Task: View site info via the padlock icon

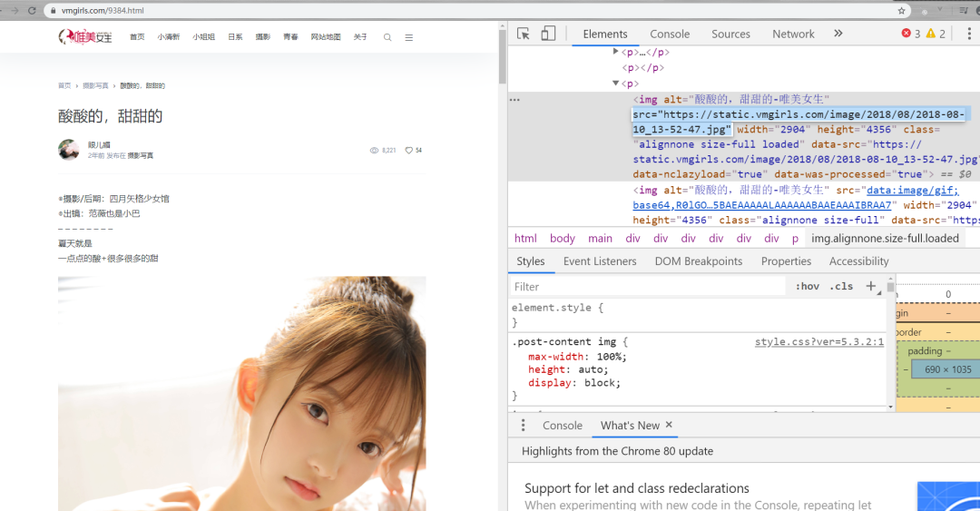Action: tap(54, 11)
